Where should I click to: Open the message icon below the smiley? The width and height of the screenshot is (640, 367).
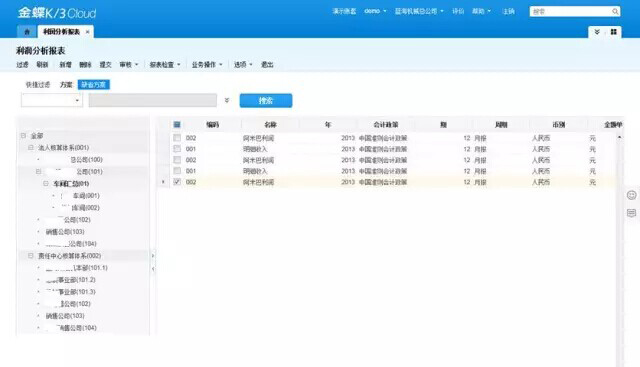pyautogui.click(x=631, y=213)
